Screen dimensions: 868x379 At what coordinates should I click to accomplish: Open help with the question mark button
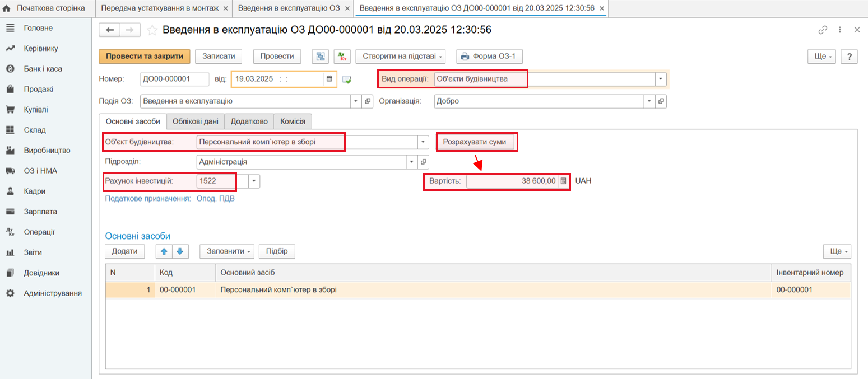click(x=850, y=57)
